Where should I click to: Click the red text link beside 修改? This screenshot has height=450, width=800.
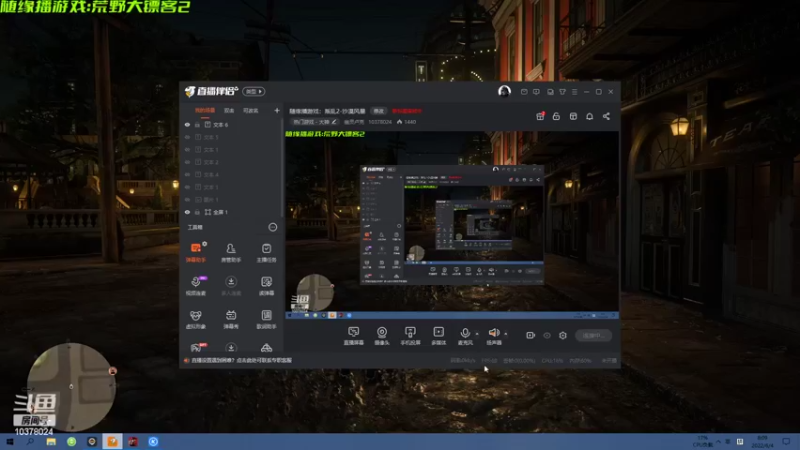point(407,111)
